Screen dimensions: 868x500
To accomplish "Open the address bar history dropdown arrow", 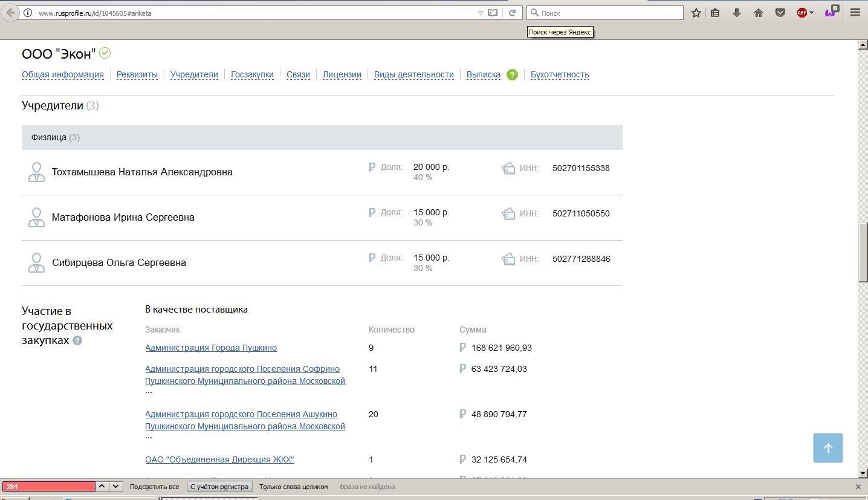I will tap(481, 13).
